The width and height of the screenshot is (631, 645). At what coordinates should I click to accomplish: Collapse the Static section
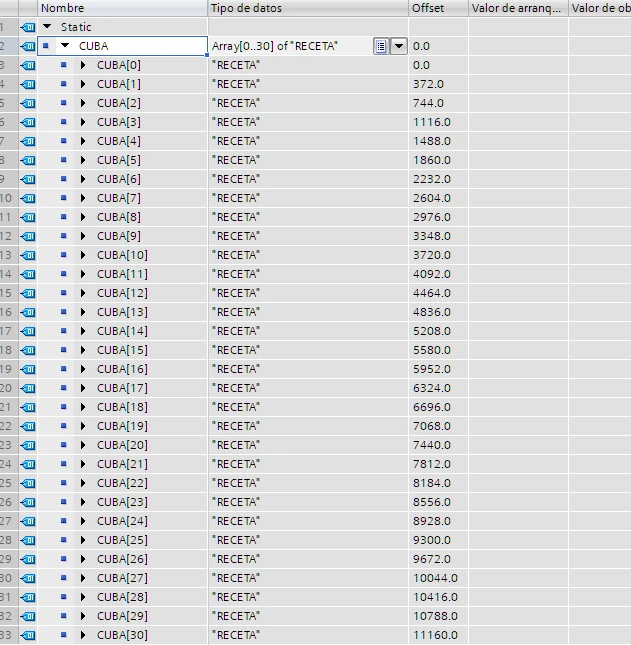[47, 27]
